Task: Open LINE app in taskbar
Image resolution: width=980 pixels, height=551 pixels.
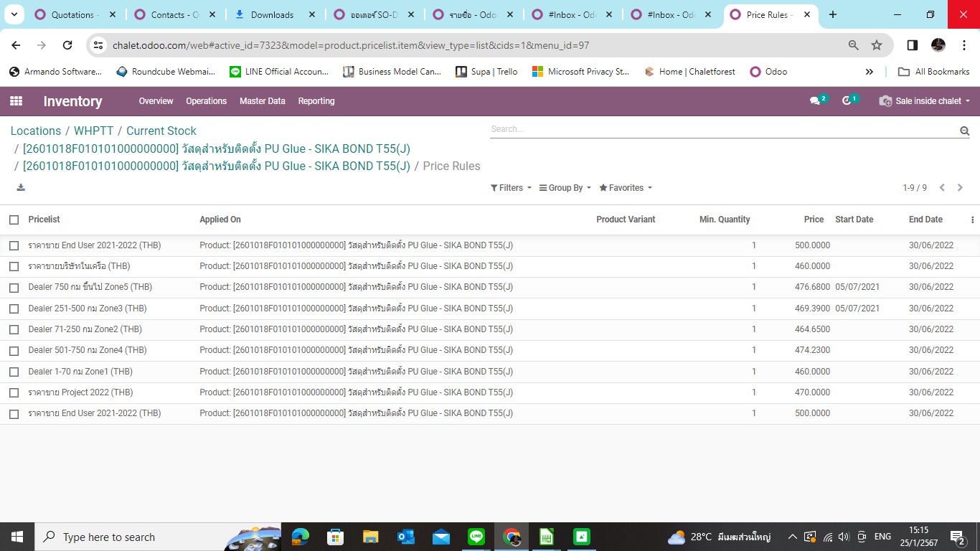Action: pos(476,537)
